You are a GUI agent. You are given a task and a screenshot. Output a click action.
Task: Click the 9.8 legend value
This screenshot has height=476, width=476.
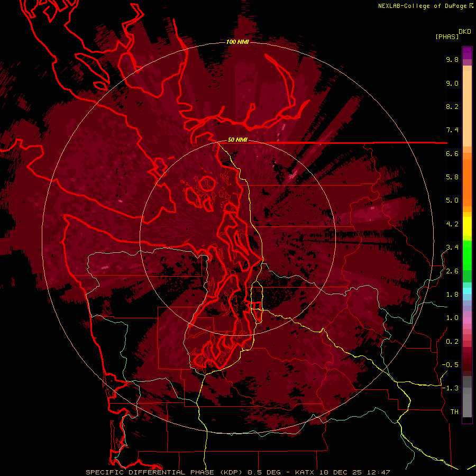click(452, 59)
